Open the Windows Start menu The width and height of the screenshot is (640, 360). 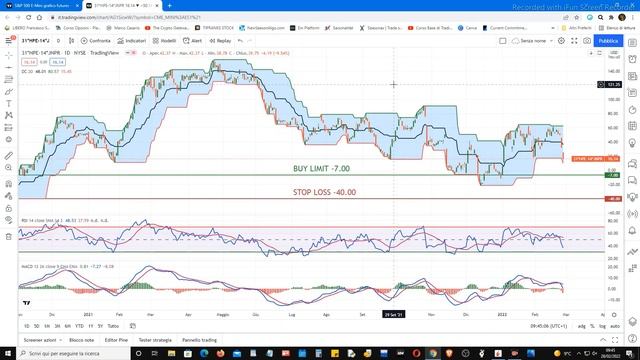pos(8,353)
